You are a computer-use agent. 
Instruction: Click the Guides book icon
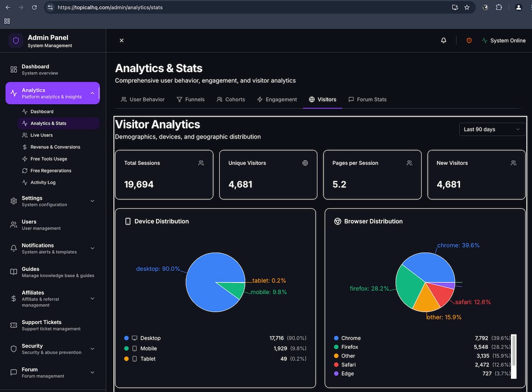click(14, 272)
